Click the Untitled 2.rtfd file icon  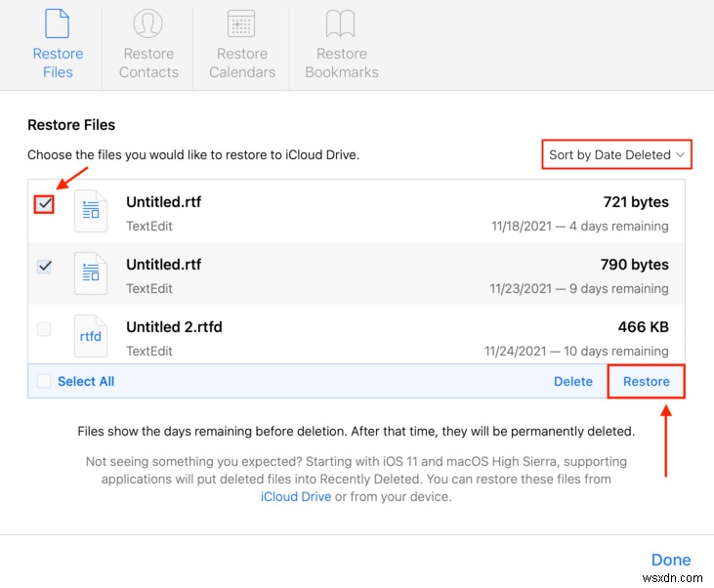(91, 336)
